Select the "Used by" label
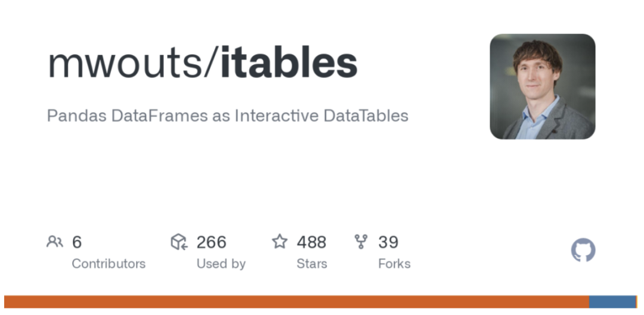The width and height of the screenshot is (644, 315). [x=221, y=264]
